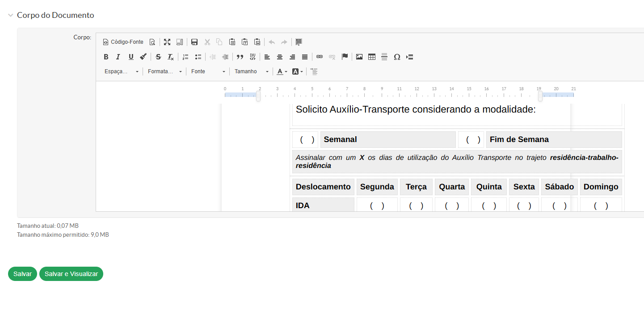Click the Salvar button
The image size is (644, 310).
click(22, 274)
